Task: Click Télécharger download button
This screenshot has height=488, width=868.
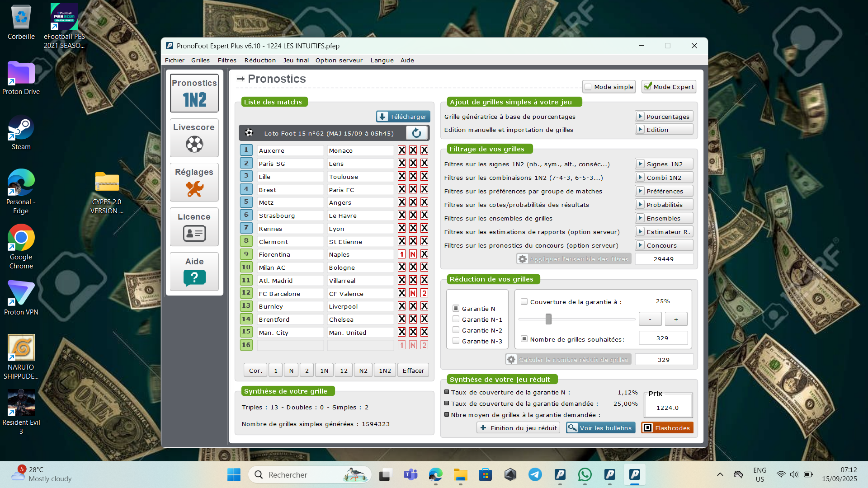Action: (403, 117)
